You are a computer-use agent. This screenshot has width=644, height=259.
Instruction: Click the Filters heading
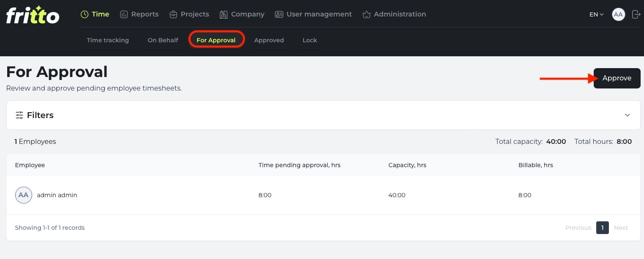(x=40, y=115)
